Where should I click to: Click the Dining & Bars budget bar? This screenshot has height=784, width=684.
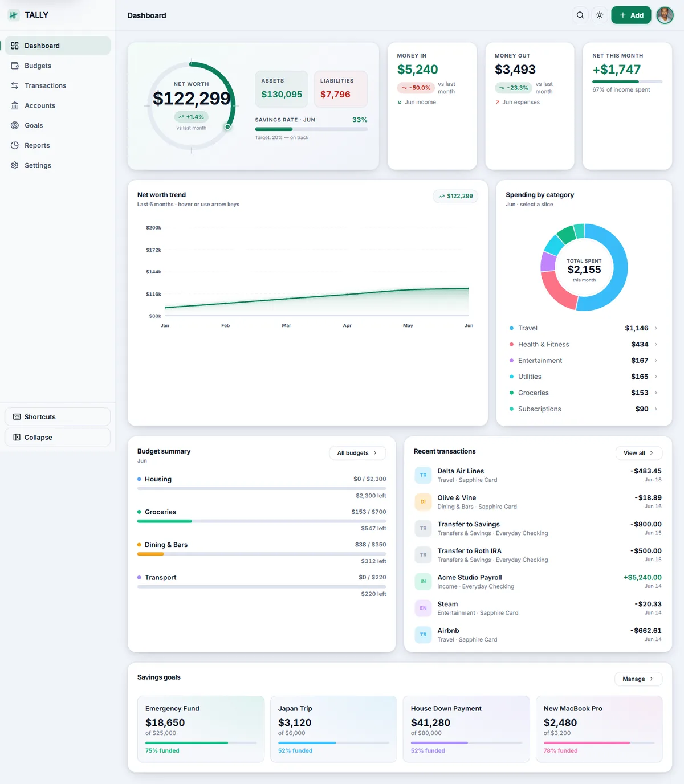(x=262, y=554)
